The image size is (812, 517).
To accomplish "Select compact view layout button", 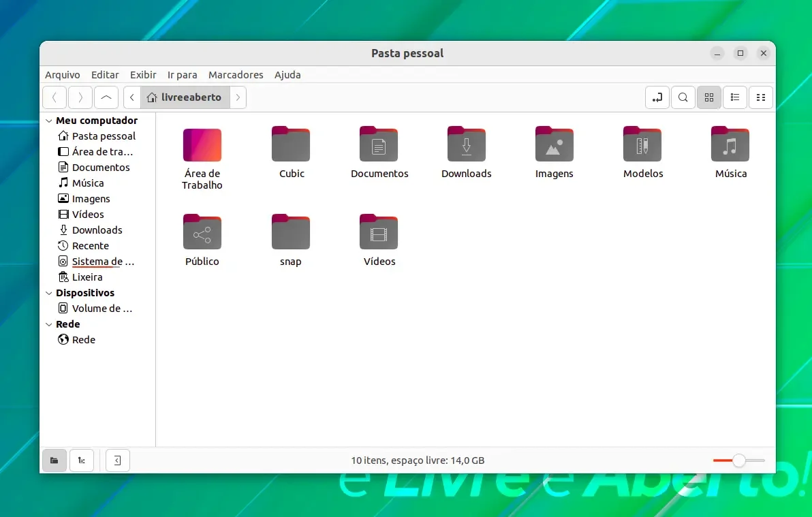I will (x=761, y=97).
